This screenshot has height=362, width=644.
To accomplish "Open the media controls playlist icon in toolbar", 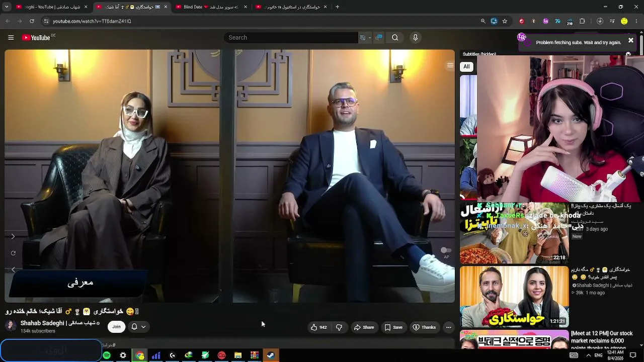I will [612, 21].
